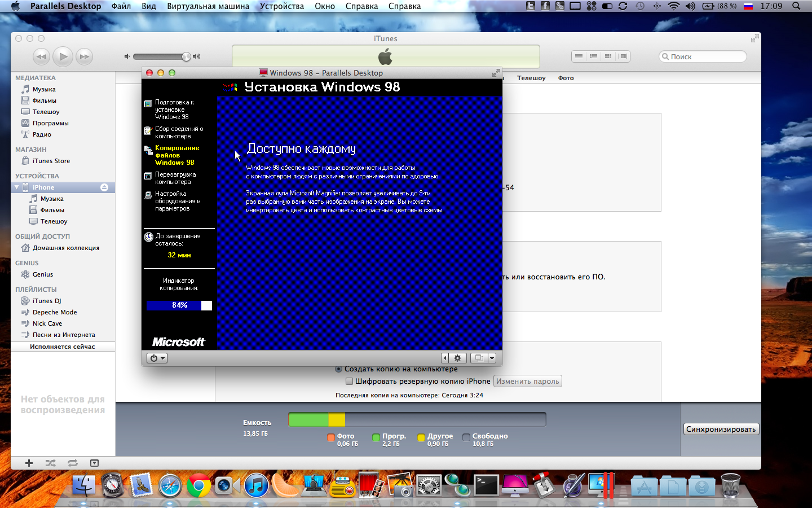Open the Nick Cave playlist
Image resolution: width=812 pixels, height=508 pixels.
click(47, 323)
